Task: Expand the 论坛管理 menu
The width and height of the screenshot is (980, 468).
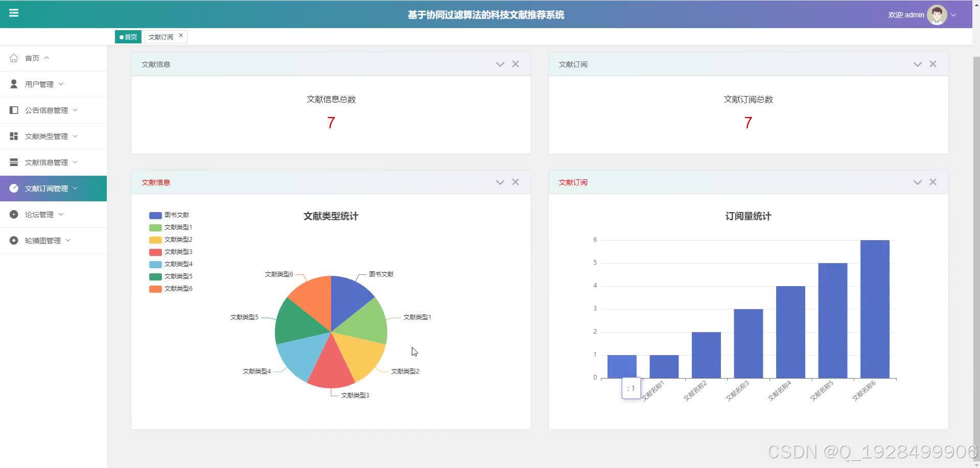Action: 61,214
